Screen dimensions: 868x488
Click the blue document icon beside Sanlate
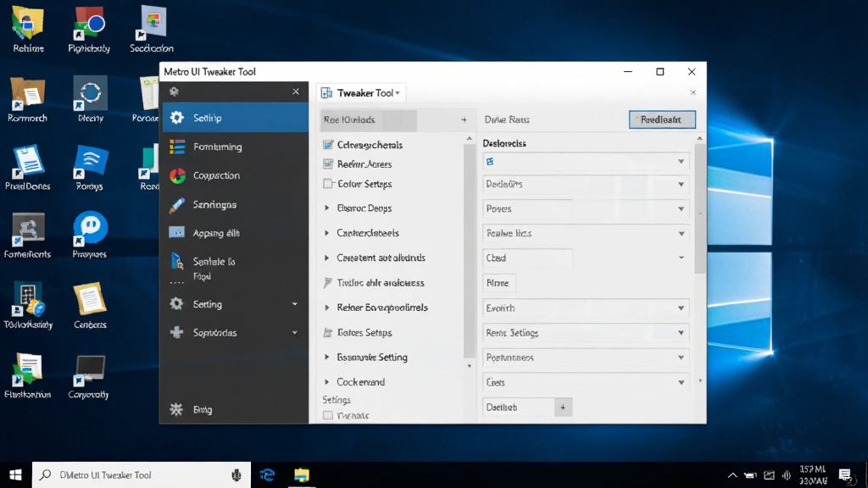pyautogui.click(x=177, y=261)
